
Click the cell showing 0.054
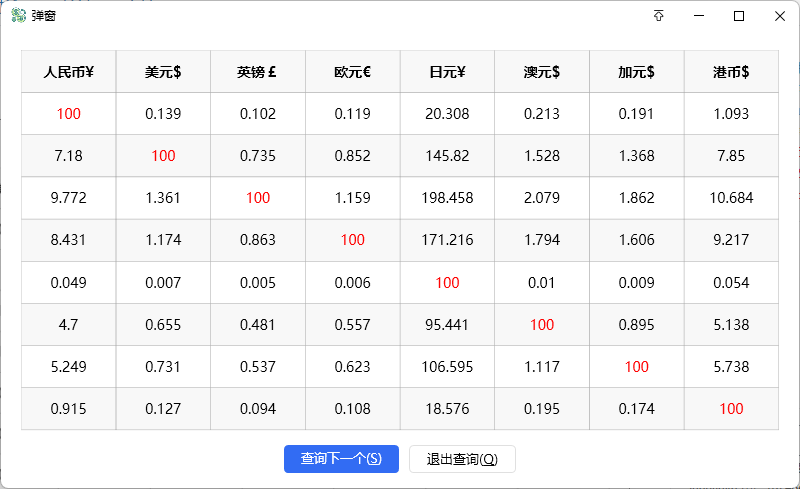[x=731, y=283]
